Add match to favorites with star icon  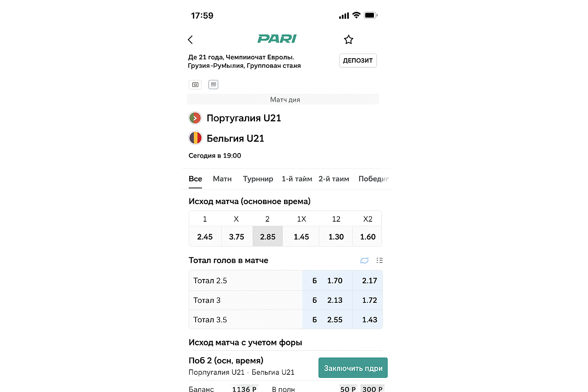[x=348, y=40]
